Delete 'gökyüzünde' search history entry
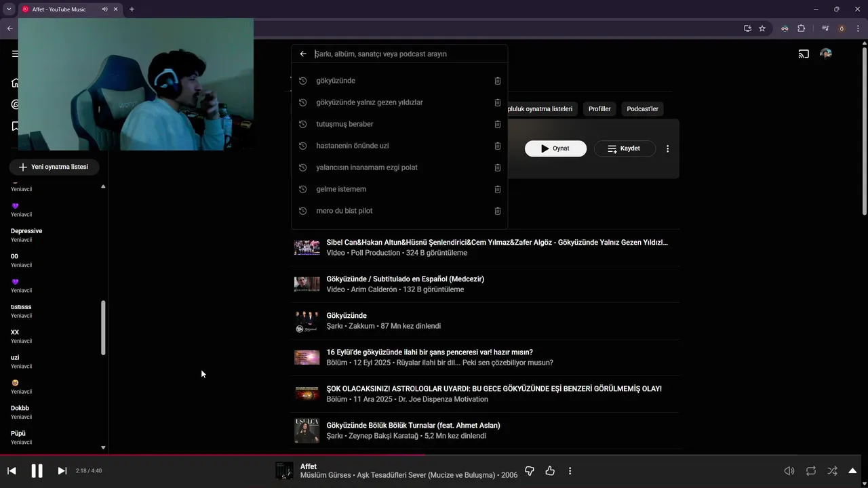This screenshot has width=868, height=488. (497, 81)
